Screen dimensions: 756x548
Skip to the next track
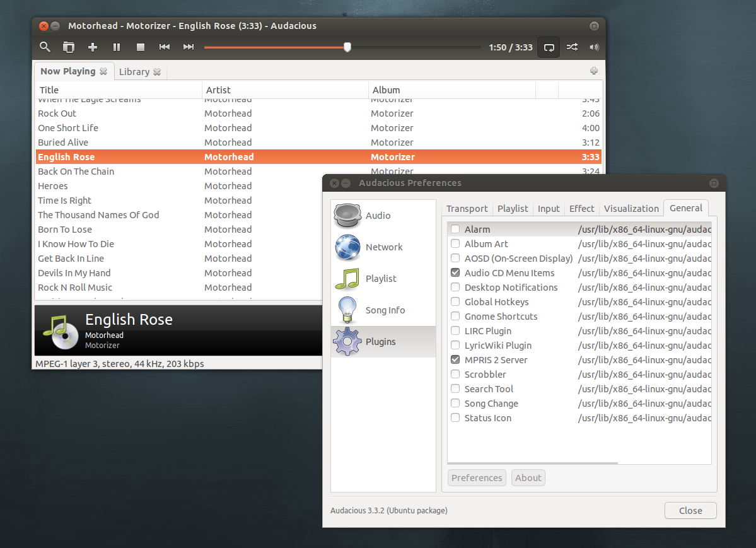coord(188,47)
